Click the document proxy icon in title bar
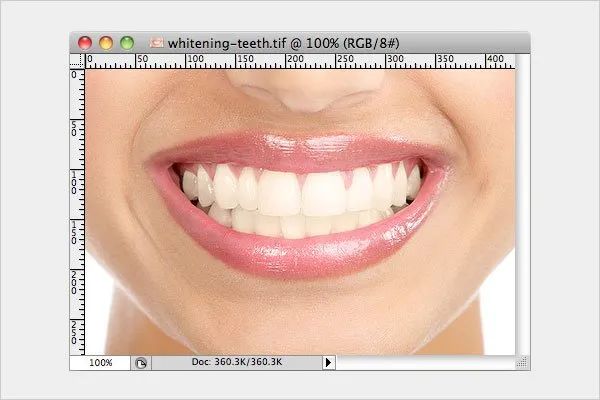 [157, 43]
